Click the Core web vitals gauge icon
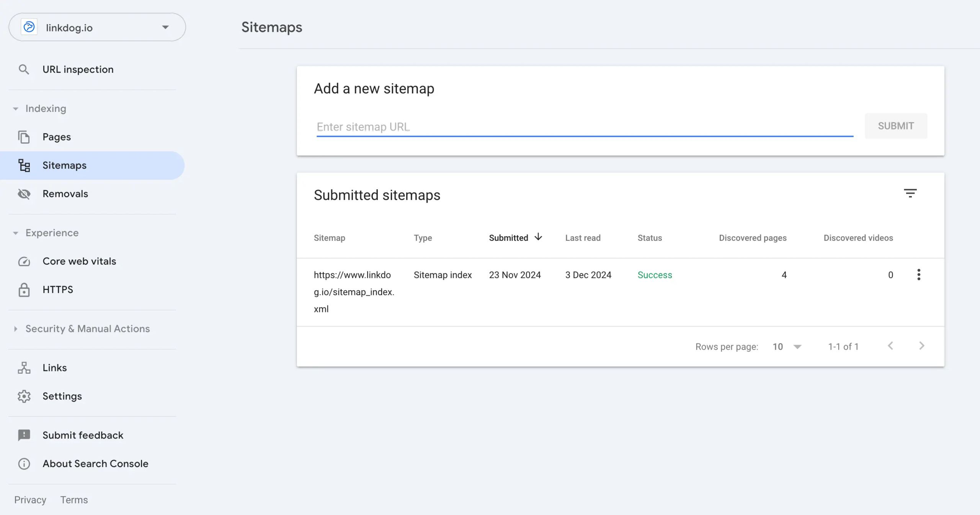The width and height of the screenshot is (980, 515). pos(24,261)
